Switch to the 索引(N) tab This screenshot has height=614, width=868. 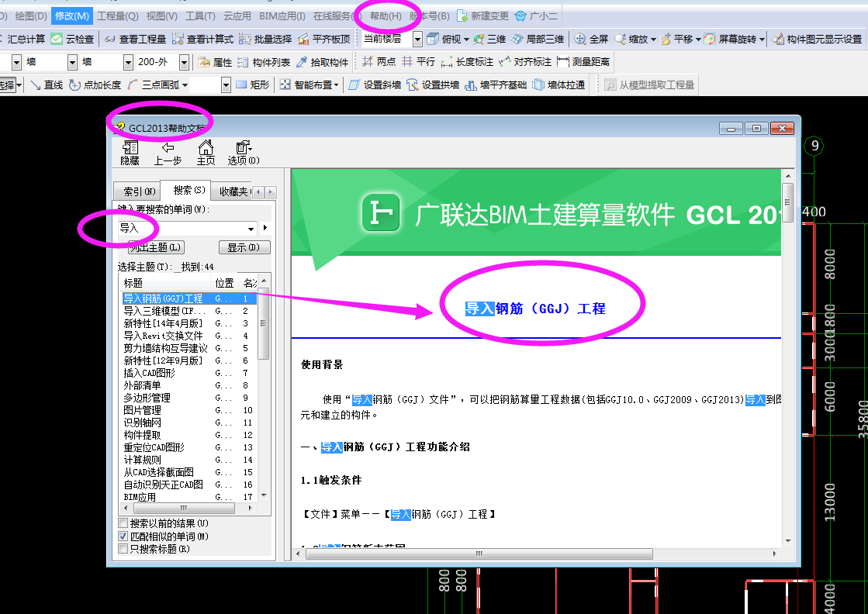click(x=137, y=191)
